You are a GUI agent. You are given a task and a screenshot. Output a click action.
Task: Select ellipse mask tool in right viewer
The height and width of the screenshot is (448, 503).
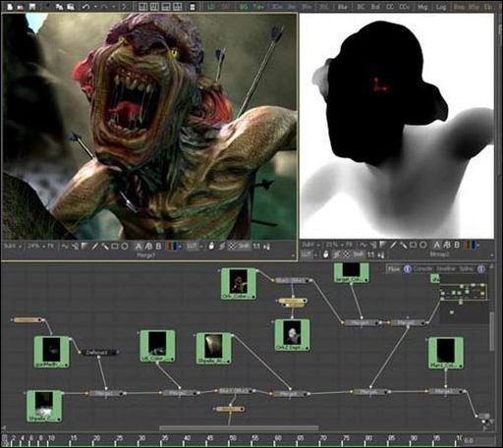click(x=423, y=245)
